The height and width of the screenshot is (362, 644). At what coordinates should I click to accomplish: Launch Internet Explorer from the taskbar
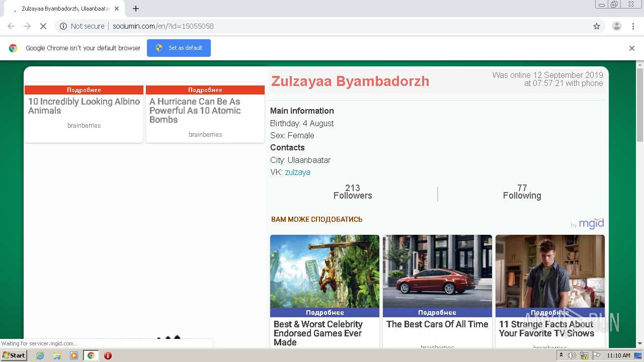(x=40, y=355)
